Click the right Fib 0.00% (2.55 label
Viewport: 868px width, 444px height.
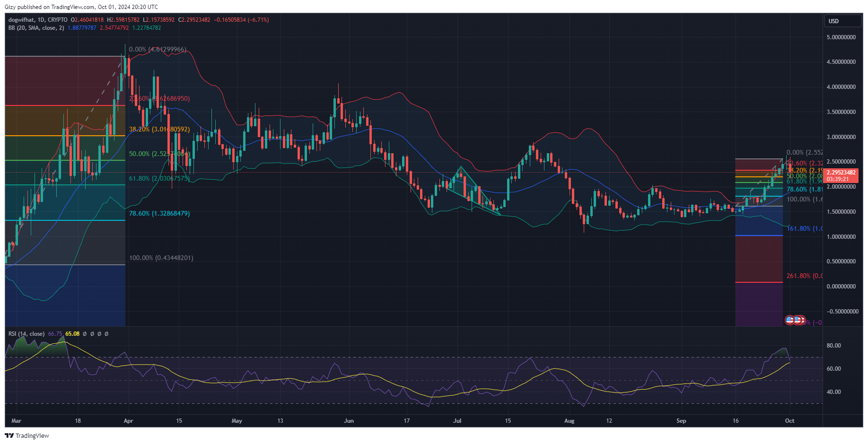pyautogui.click(x=805, y=152)
